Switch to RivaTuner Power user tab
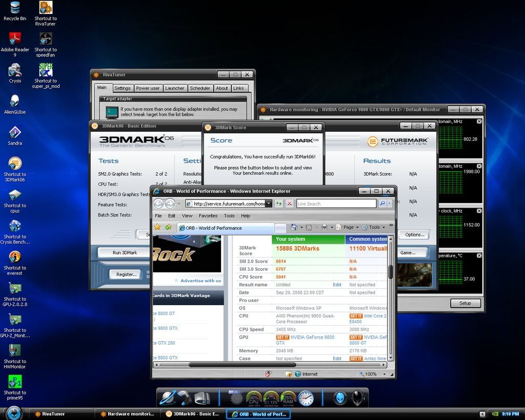Screen dimensions: 525x420 click(148, 88)
